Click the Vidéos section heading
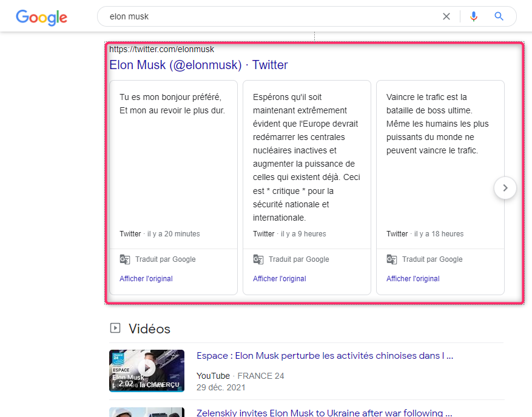This screenshot has height=417, width=532. point(149,329)
